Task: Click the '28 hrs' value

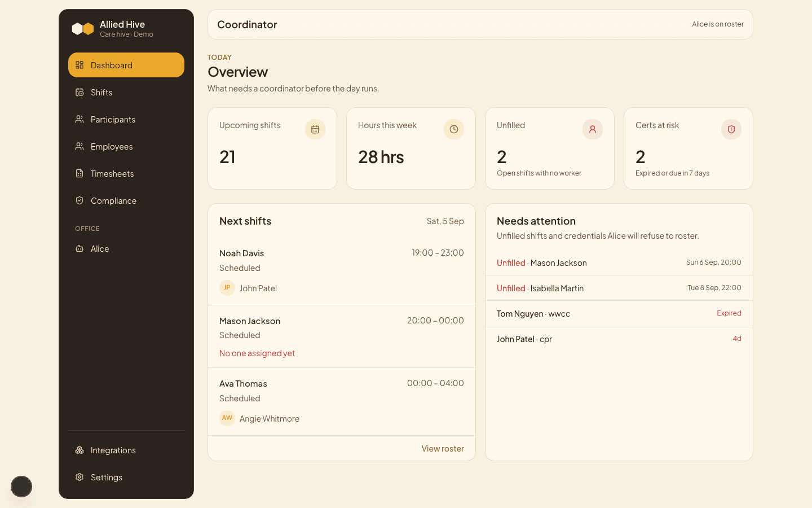Action: (x=381, y=157)
